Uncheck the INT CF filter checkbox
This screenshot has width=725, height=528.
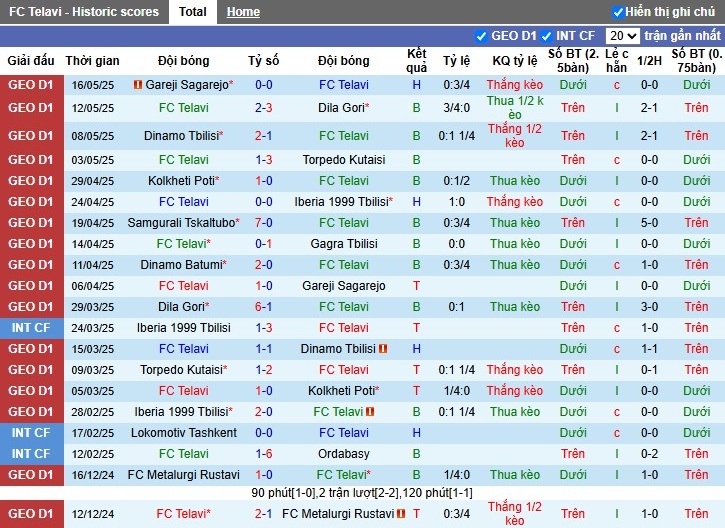546,36
